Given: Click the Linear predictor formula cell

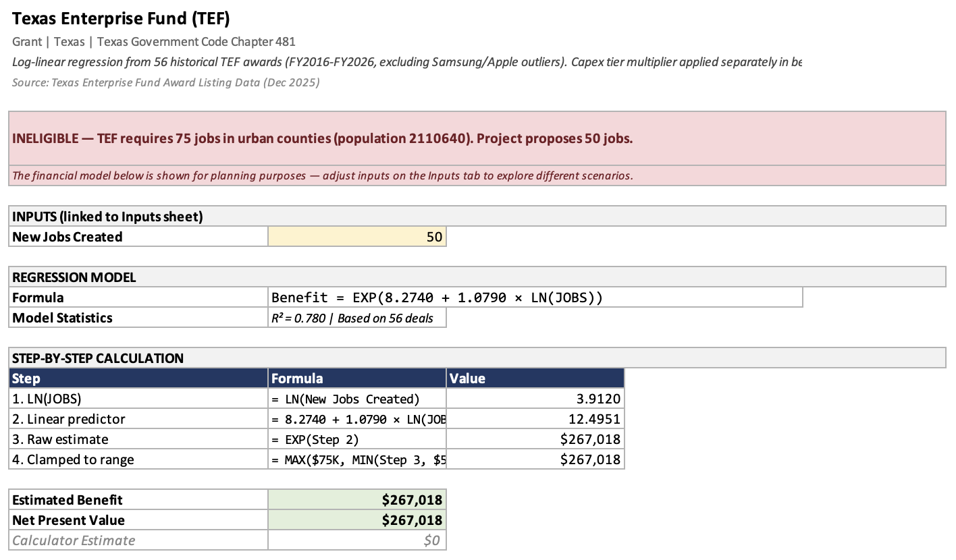Looking at the screenshot, I should pyautogui.click(x=356, y=419).
